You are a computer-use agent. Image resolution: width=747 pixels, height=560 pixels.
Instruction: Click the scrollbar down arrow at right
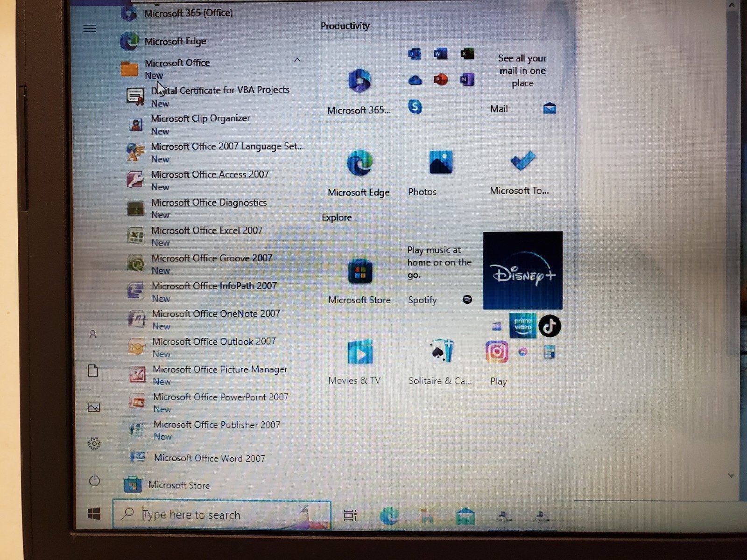(731, 476)
